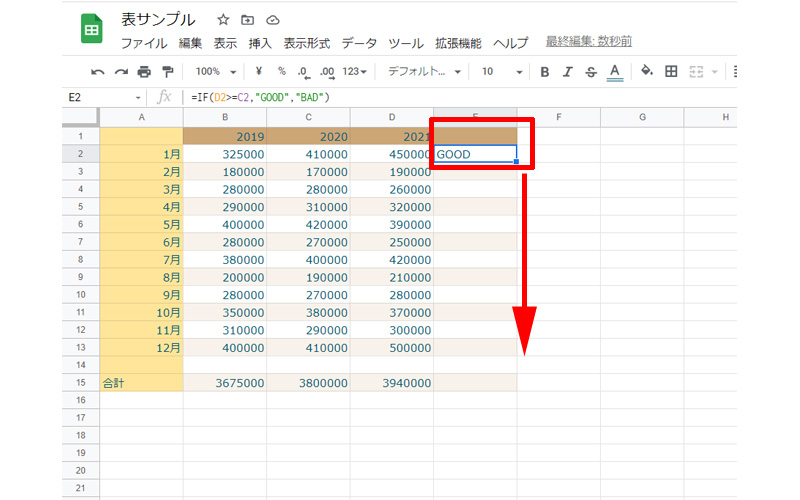Click the merge cells icon
Image resolution: width=800 pixels, height=500 pixels.
point(696,72)
